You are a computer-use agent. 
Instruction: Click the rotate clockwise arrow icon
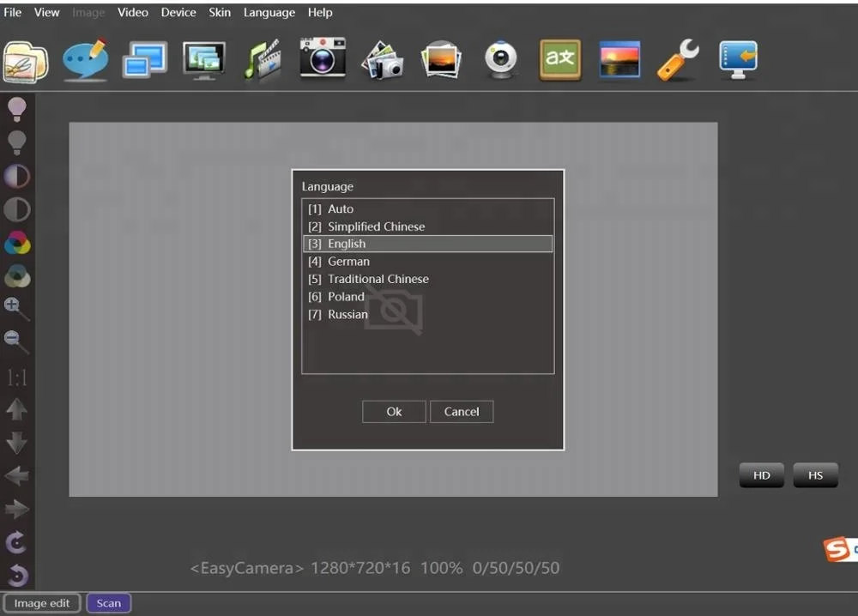point(16,542)
